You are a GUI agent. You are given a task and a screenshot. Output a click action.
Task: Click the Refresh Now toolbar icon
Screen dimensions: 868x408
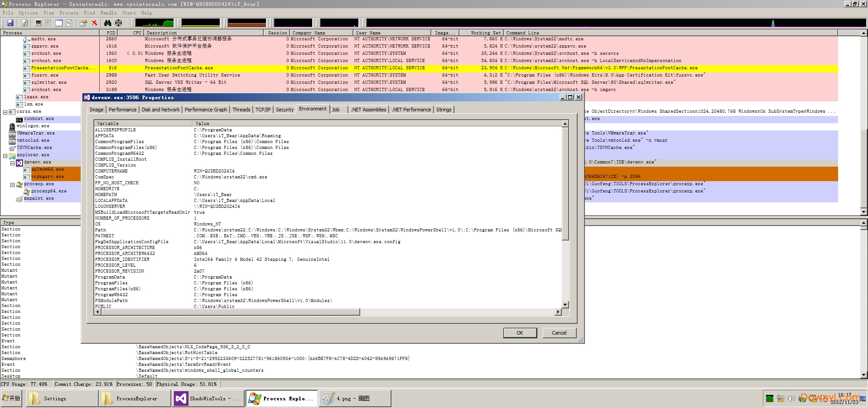point(24,23)
